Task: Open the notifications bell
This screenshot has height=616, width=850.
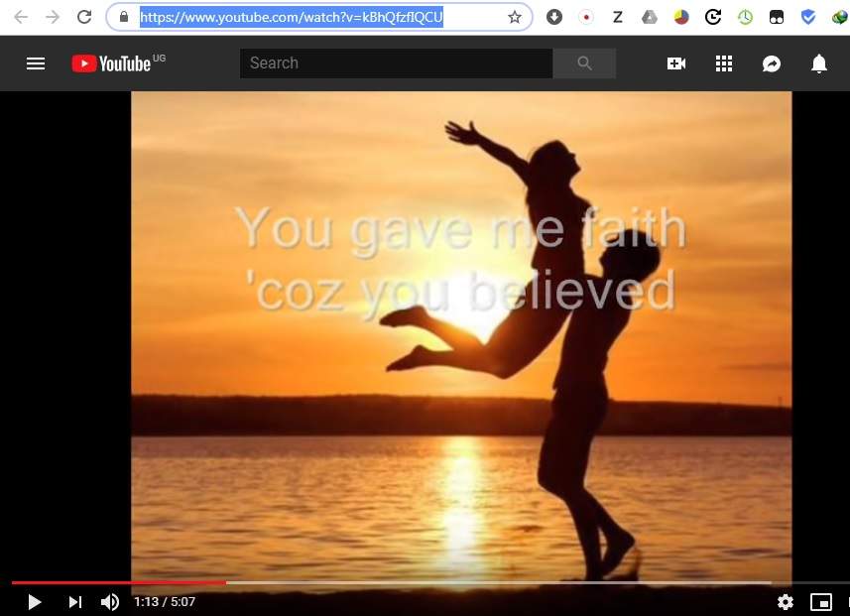Action: tap(819, 63)
